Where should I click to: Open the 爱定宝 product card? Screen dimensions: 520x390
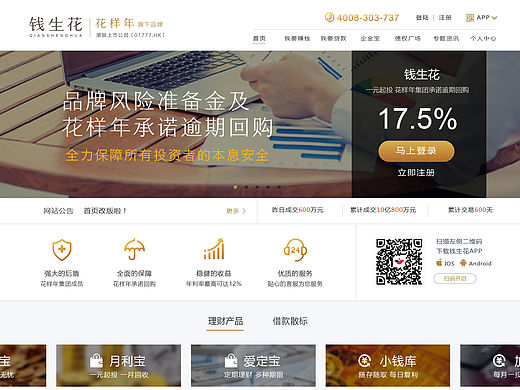point(253,366)
